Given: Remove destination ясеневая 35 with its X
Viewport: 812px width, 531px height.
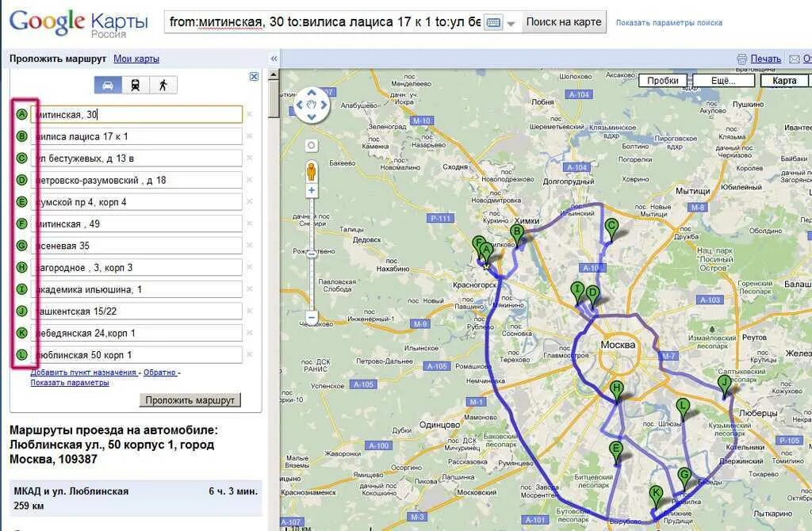Looking at the screenshot, I should coord(250,246).
